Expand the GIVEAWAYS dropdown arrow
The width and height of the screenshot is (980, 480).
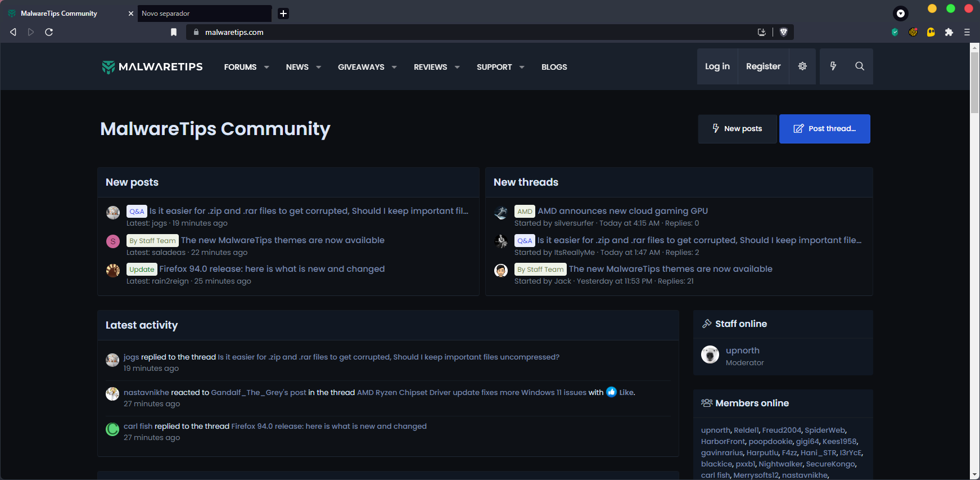[394, 67]
